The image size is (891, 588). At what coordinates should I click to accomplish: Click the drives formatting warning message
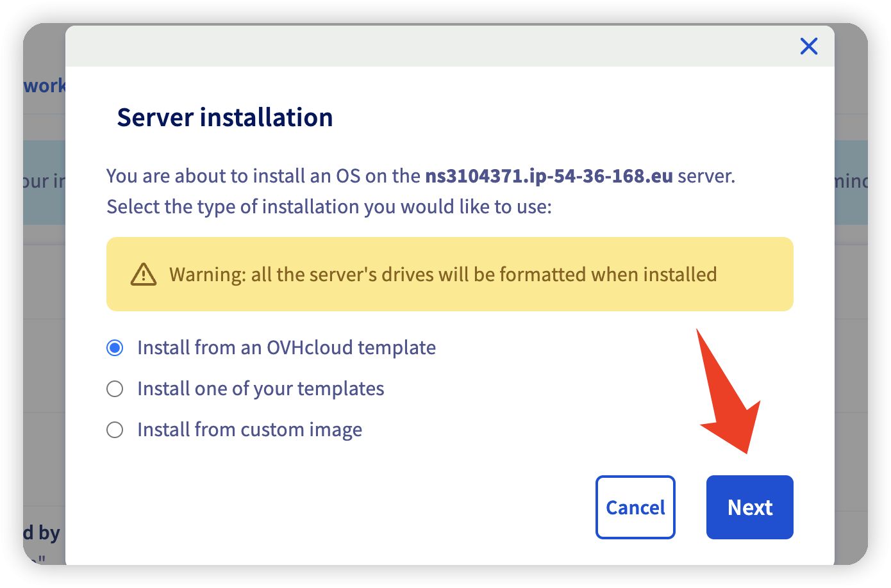pos(442,275)
